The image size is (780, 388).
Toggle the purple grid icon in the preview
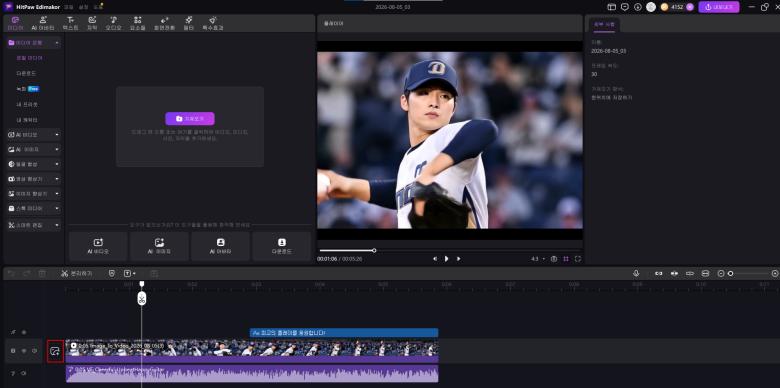pos(566,259)
